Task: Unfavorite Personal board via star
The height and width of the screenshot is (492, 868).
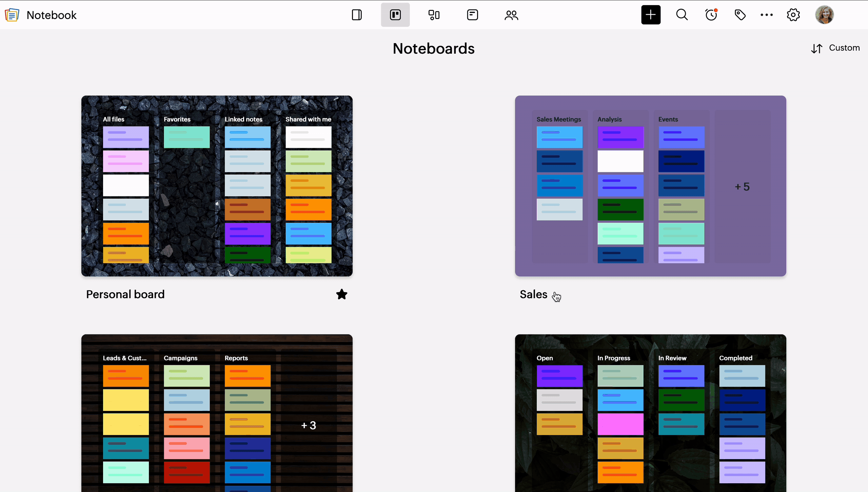Action: pyautogui.click(x=341, y=294)
